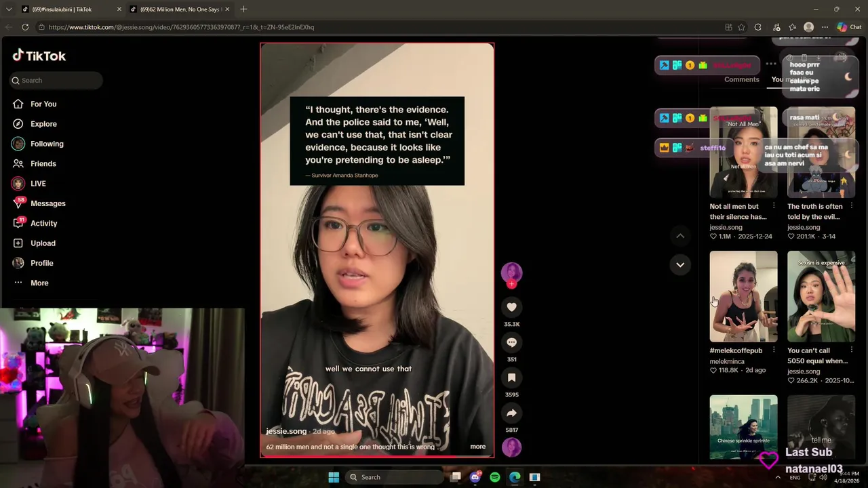Open Microsoft Edge from taskbar
The height and width of the screenshot is (488, 868).
pyautogui.click(x=515, y=477)
